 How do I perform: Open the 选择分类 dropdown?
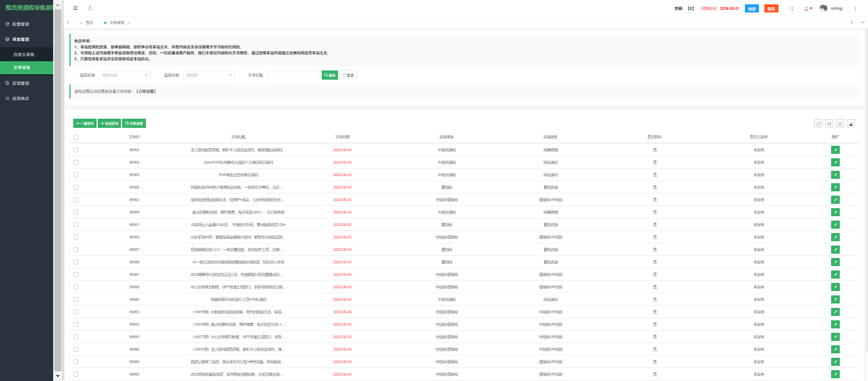pyautogui.click(x=209, y=75)
